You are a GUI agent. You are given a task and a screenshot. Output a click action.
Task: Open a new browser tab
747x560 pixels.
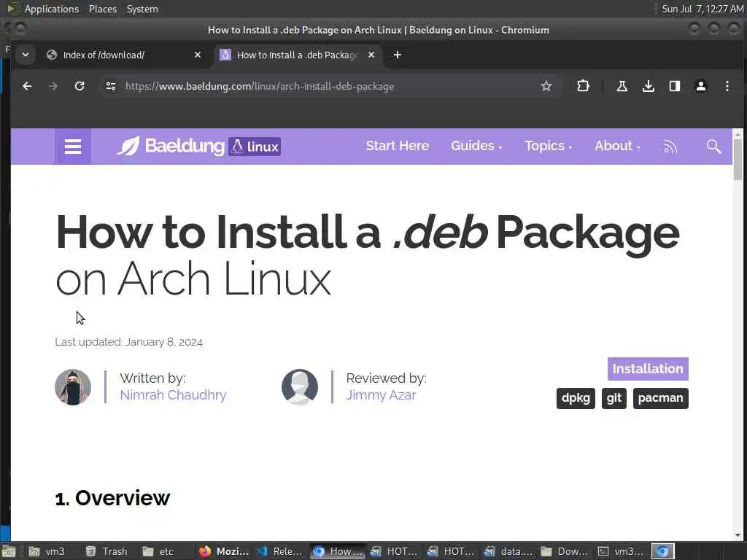click(398, 55)
